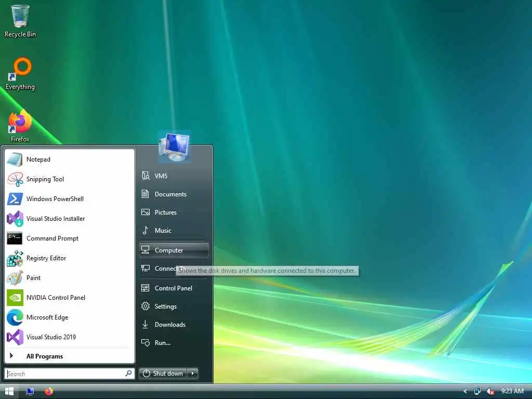Viewport: 532px width, 399px height.
Task: Click the Run... icon
Action: pyautogui.click(x=145, y=343)
